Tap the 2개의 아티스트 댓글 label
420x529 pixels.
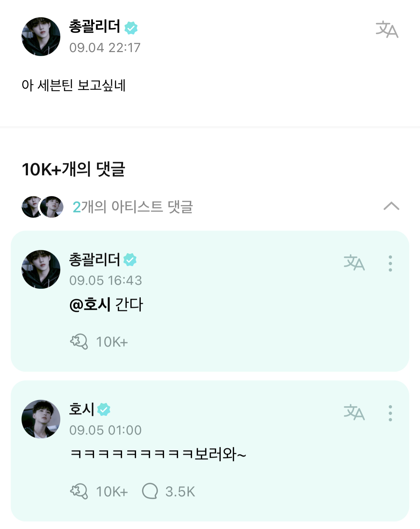(133, 207)
